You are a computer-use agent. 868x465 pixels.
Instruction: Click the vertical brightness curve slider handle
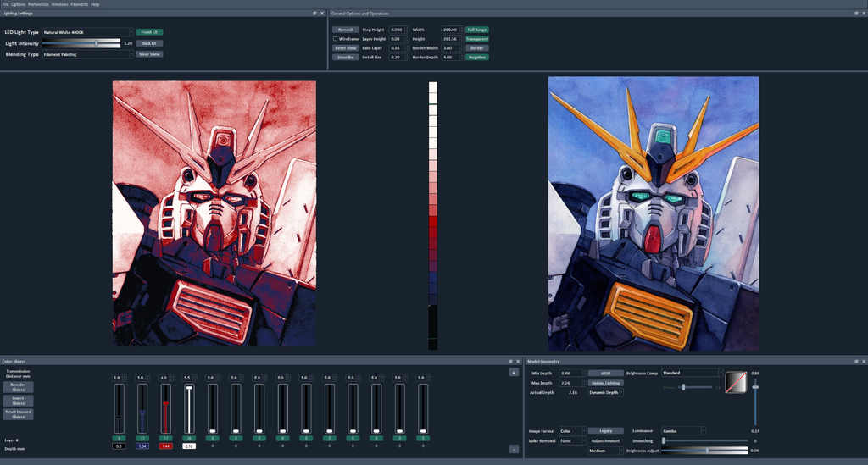[755, 387]
